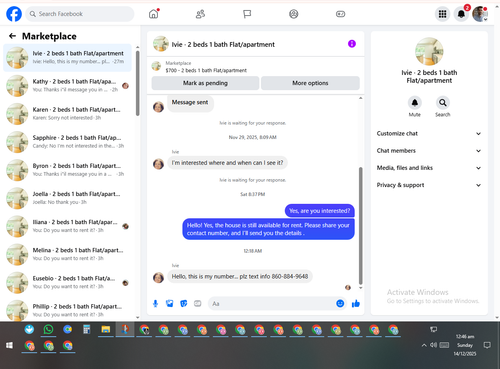Expand the Chat members section

[429, 151]
